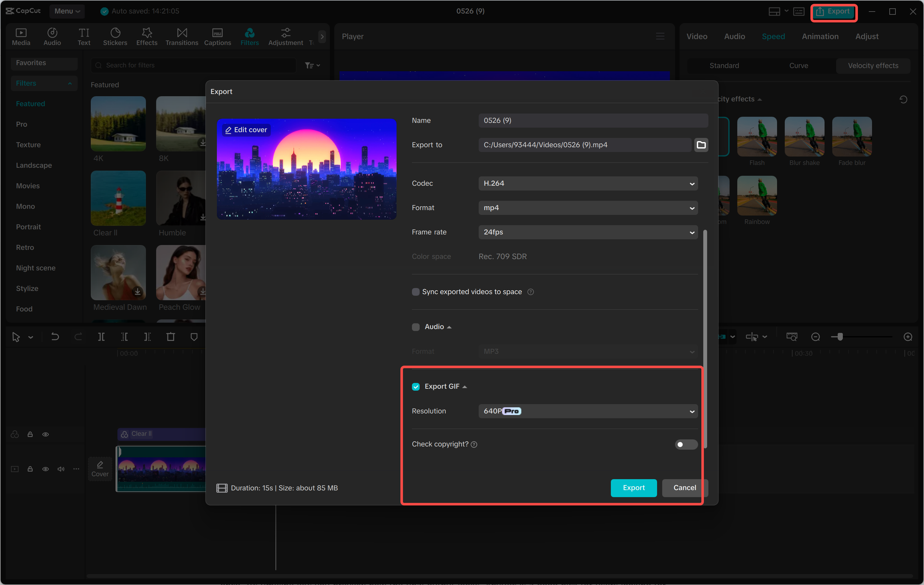
Task: Collapse the Audio section arrow
Action: click(x=449, y=327)
